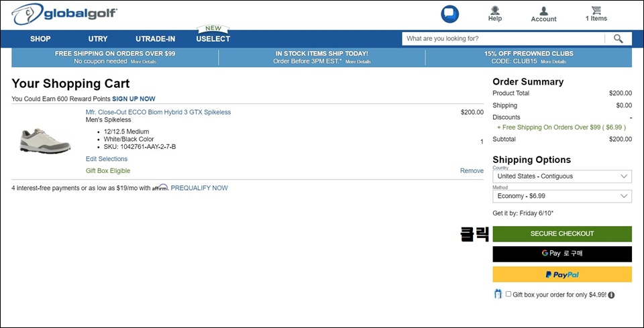Click the affirm logo
This screenshot has height=328, width=644.
160,188
